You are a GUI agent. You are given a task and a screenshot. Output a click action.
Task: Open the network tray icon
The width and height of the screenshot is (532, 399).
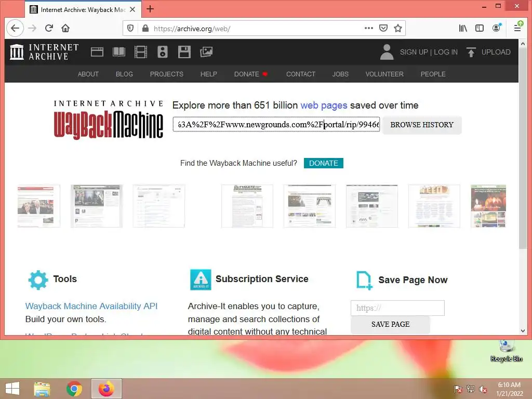pyautogui.click(x=471, y=389)
